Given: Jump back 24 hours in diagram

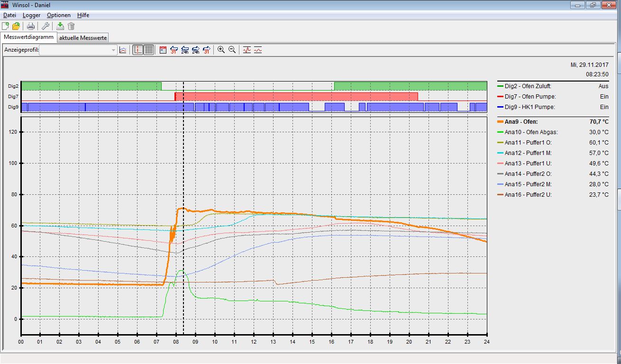Looking at the screenshot, I should point(184,50).
